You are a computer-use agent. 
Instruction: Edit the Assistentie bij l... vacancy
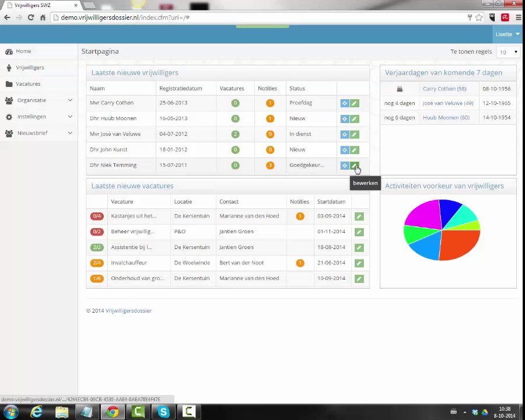(x=359, y=247)
